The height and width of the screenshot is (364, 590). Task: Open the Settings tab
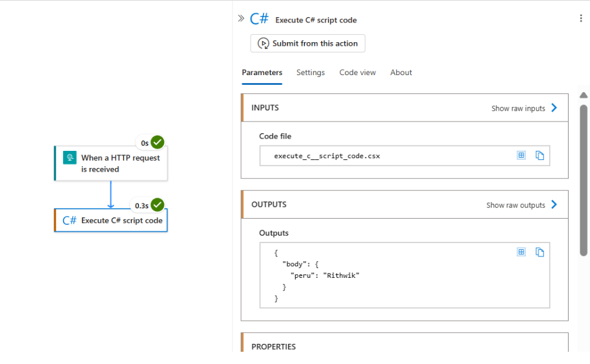tap(311, 72)
